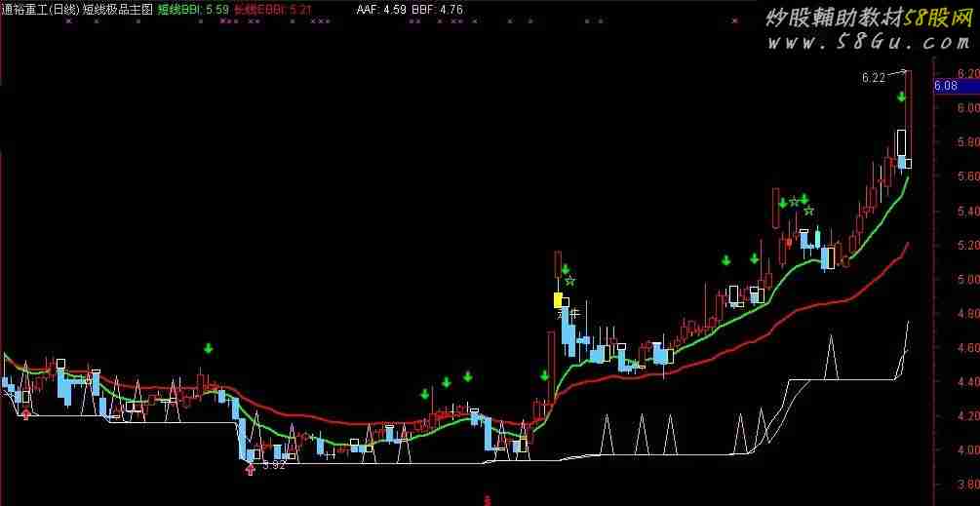This screenshot has height=506, width=980.
Task: Click the red up arrow beside the 3.92 low label
Action: click(251, 470)
